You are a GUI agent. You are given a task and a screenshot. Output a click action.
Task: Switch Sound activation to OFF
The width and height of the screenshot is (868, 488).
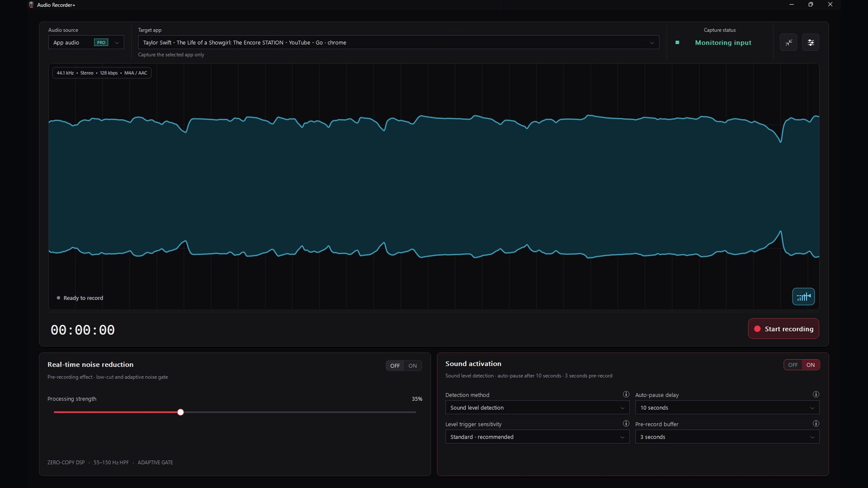793,365
